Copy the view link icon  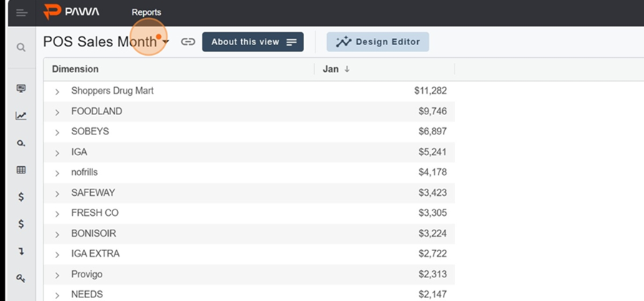click(x=188, y=42)
